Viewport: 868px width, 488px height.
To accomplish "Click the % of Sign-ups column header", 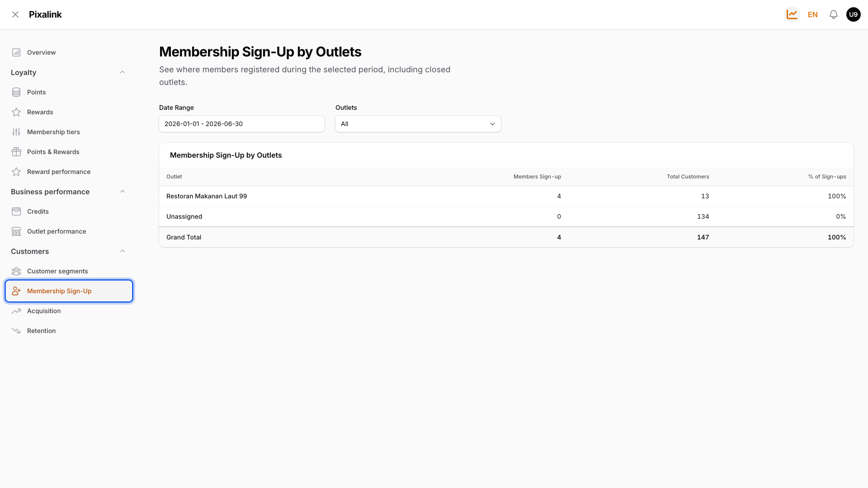I will coord(827,177).
